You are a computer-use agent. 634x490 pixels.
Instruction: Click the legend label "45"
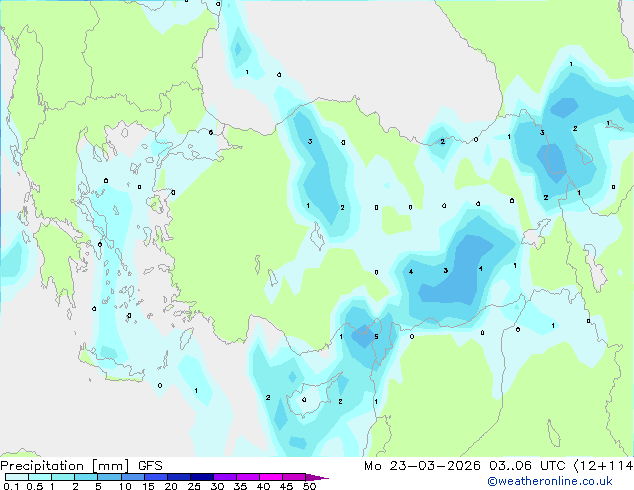pos(286,486)
